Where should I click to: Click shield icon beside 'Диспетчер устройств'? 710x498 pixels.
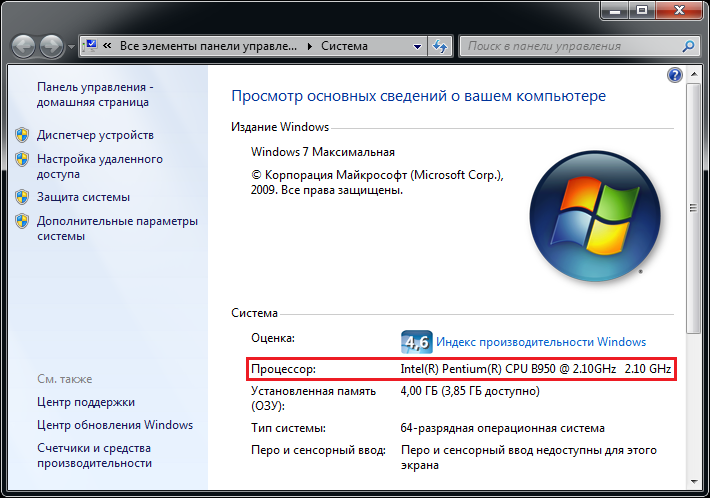[22, 135]
